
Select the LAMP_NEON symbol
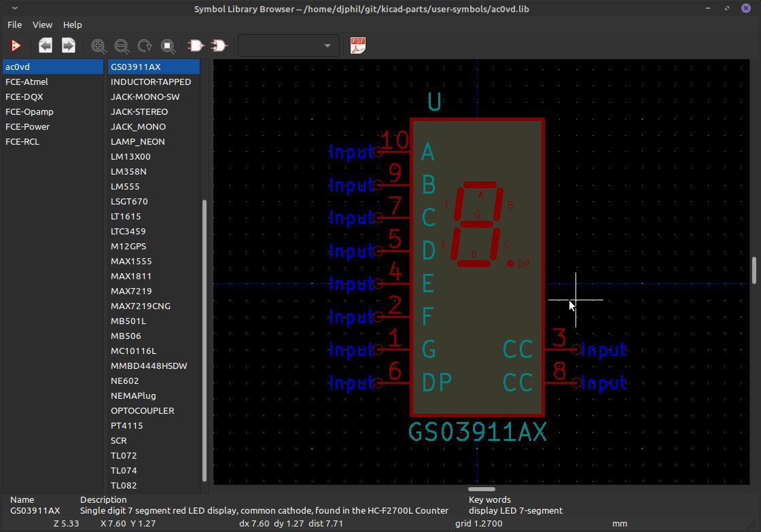point(154,142)
